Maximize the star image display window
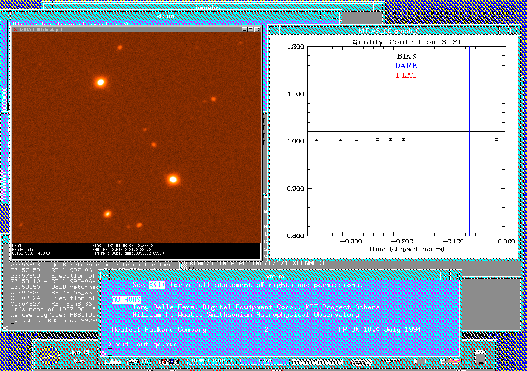This screenshot has width=527, height=371. (250, 30)
